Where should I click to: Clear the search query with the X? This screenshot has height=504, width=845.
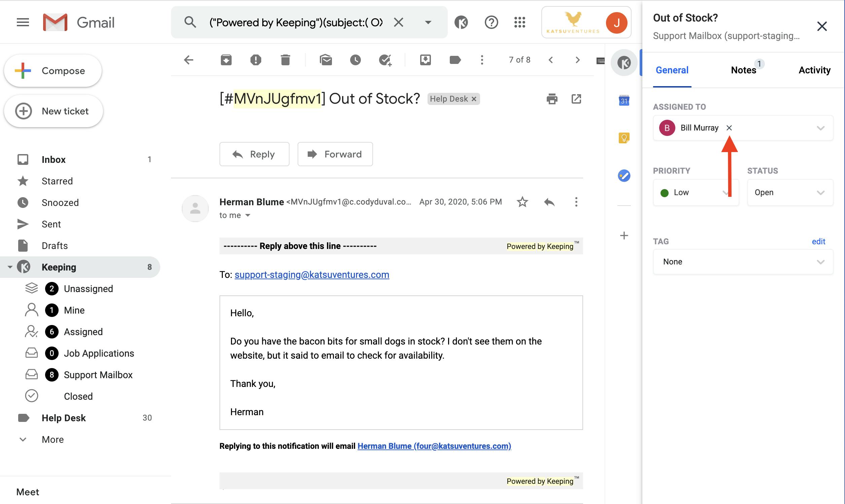(x=399, y=23)
